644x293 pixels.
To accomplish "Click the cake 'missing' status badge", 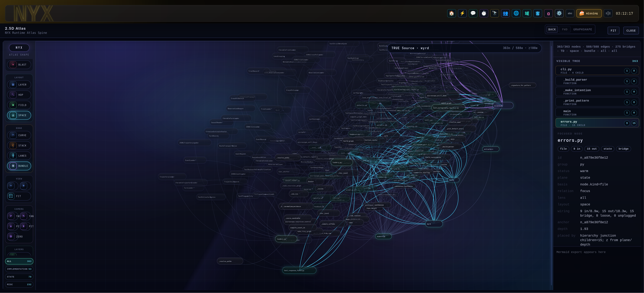I will [589, 13].
